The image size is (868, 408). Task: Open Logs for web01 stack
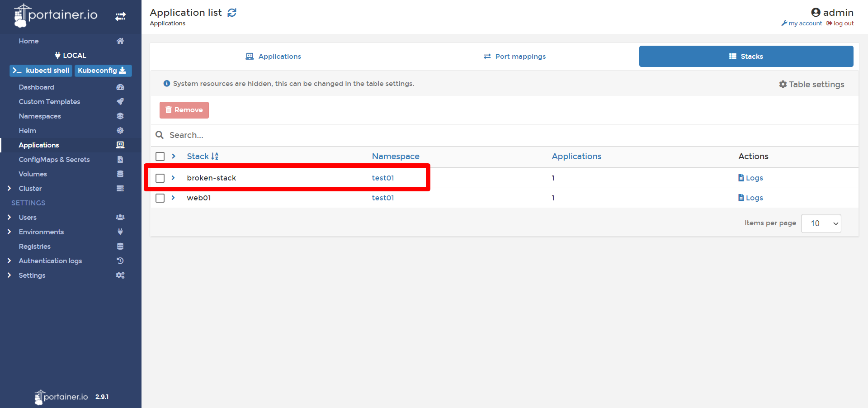pyautogui.click(x=750, y=198)
